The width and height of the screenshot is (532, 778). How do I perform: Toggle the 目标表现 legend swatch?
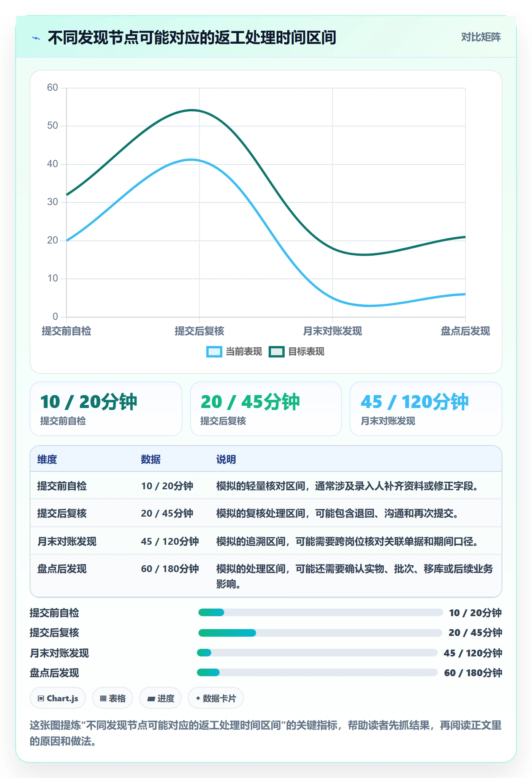click(x=276, y=352)
